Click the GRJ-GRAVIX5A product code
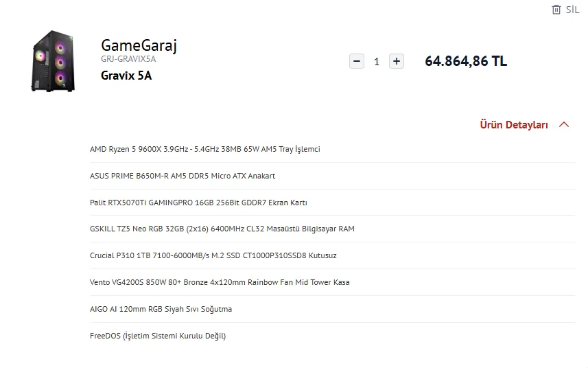The width and height of the screenshot is (588, 368). pyautogui.click(x=128, y=59)
